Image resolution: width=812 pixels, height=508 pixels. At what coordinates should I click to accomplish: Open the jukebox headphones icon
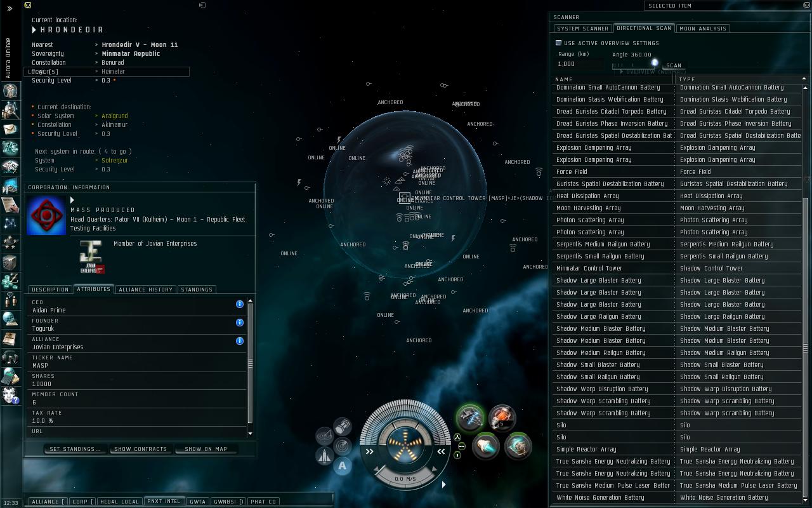(10, 358)
